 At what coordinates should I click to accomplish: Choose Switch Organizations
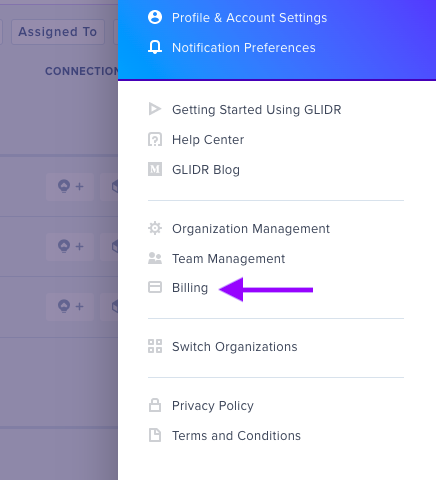[x=235, y=346]
